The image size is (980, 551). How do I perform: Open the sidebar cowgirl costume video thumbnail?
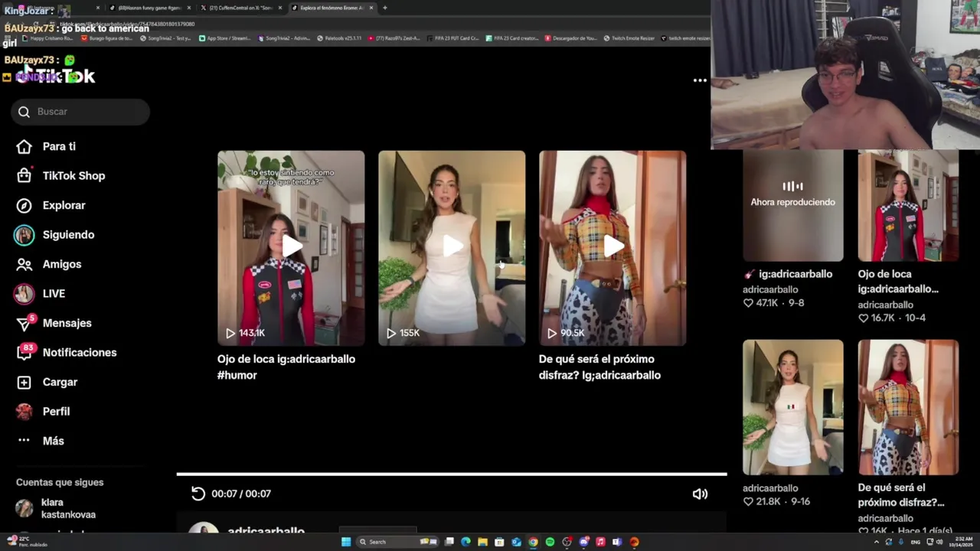908,407
